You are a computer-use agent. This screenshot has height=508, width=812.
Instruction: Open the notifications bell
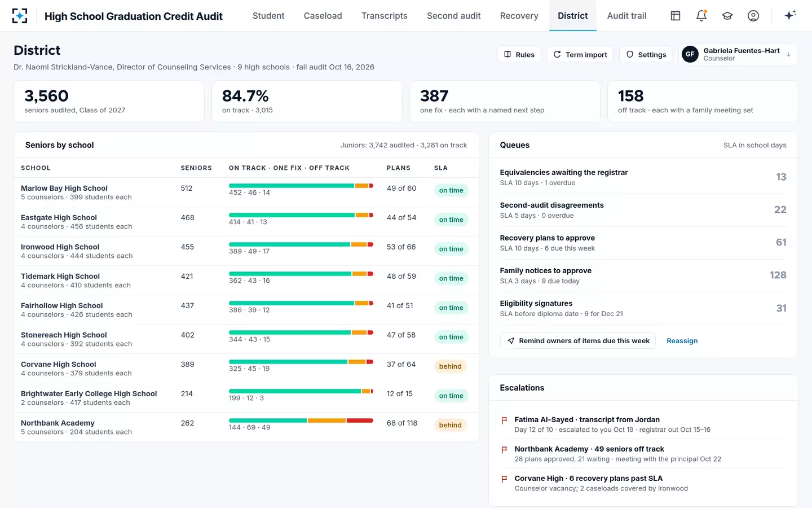click(x=701, y=16)
